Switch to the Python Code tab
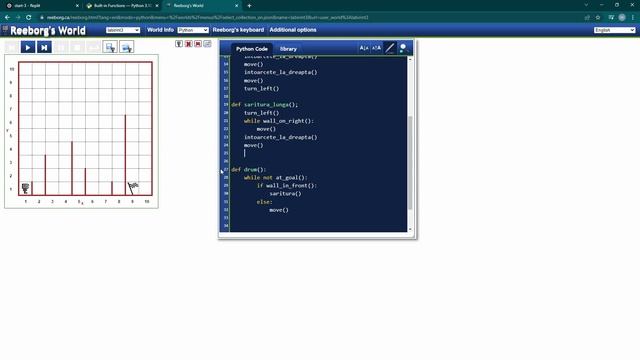Image resolution: width=640 pixels, height=360 pixels. [251, 49]
